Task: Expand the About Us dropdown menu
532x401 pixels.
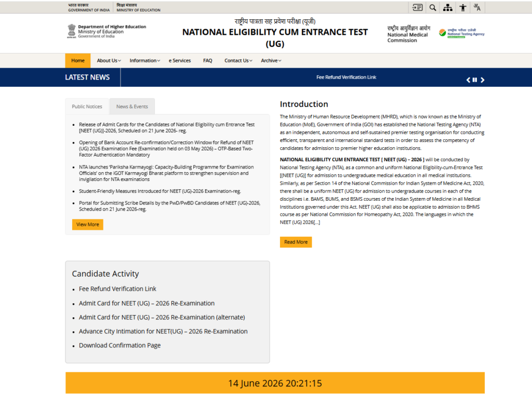Action: pos(109,60)
